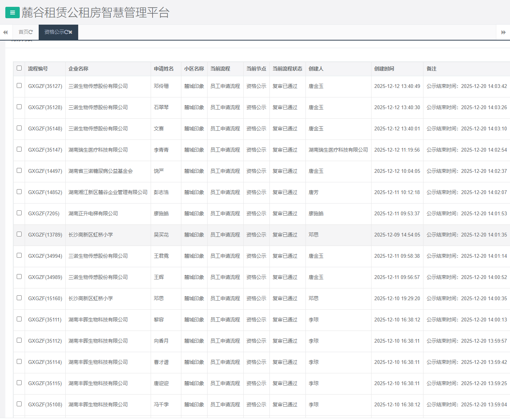Refresh the 资格公示 tab via its reload icon
Screen dimensions: 510x420
66,32
